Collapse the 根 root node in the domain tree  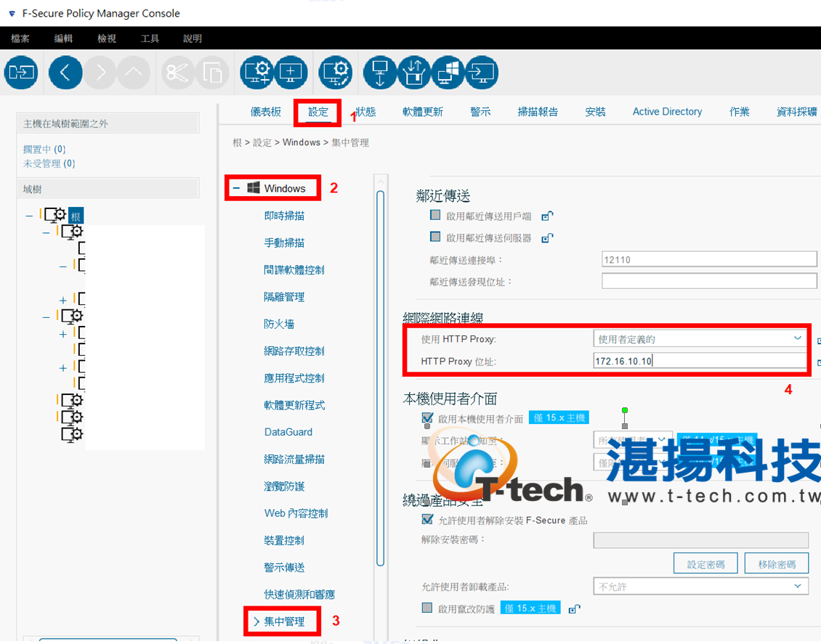pyautogui.click(x=29, y=215)
